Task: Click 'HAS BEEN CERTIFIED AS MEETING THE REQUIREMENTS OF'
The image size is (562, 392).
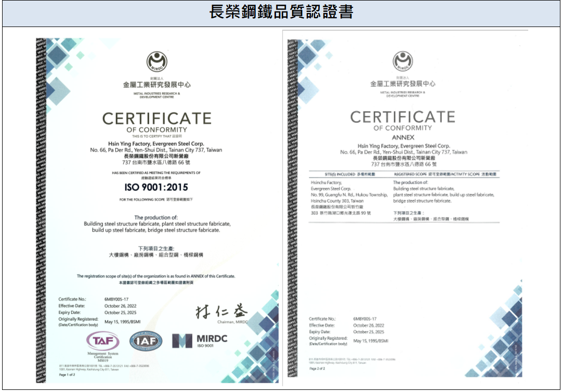Action: [x=156, y=173]
